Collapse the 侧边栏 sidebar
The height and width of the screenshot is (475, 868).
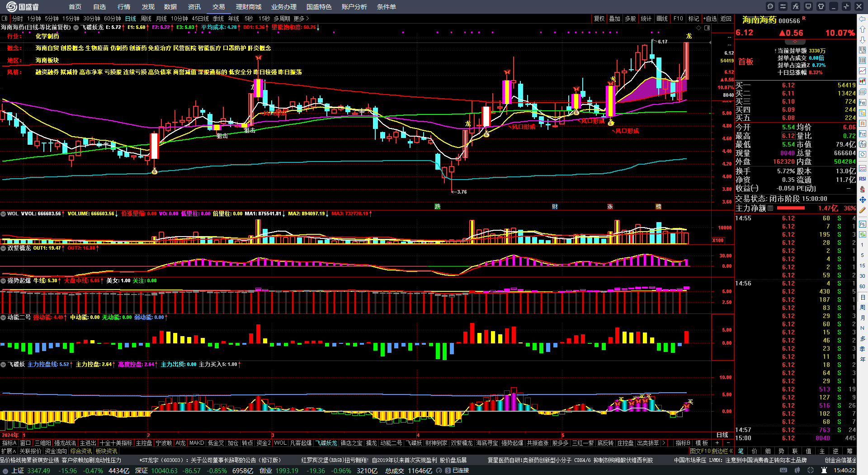coord(722,451)
